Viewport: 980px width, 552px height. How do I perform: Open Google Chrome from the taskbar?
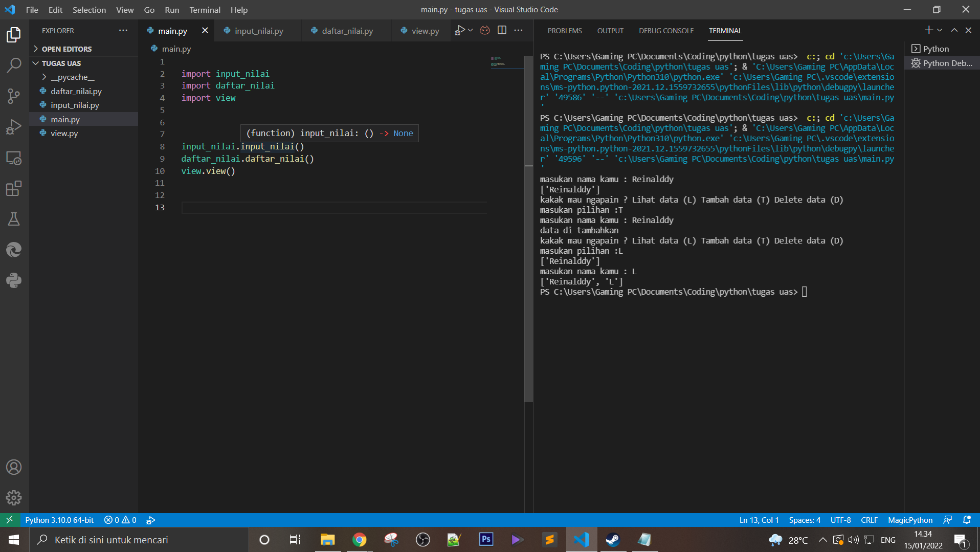pyautogui.click(x=359, y=540)
